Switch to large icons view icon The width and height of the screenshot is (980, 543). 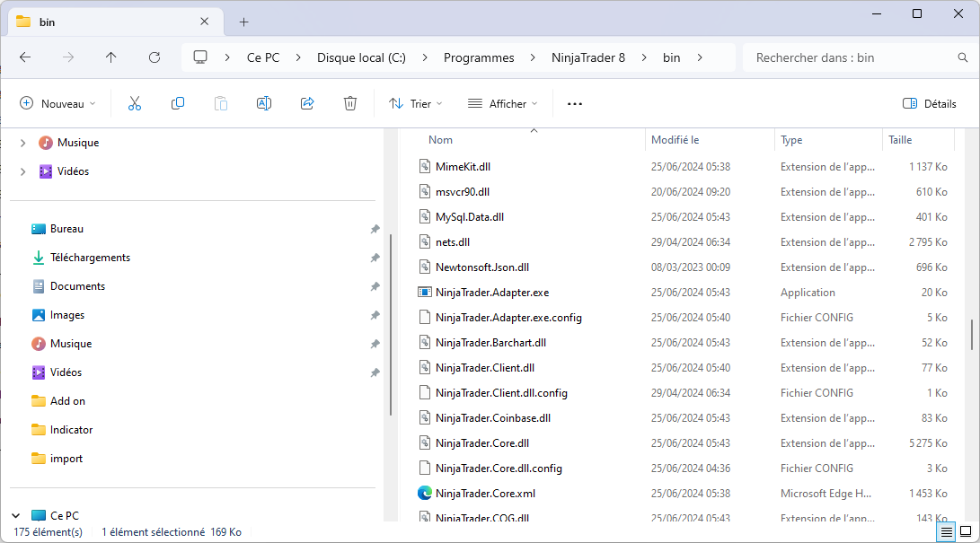click(966, 531)
